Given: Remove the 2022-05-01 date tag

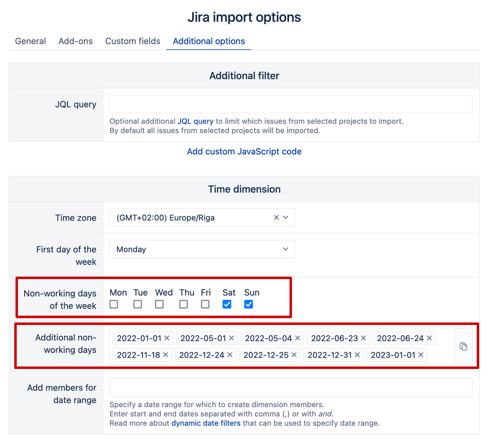Looking at the screenshot, I should click(x=232, y=338).
